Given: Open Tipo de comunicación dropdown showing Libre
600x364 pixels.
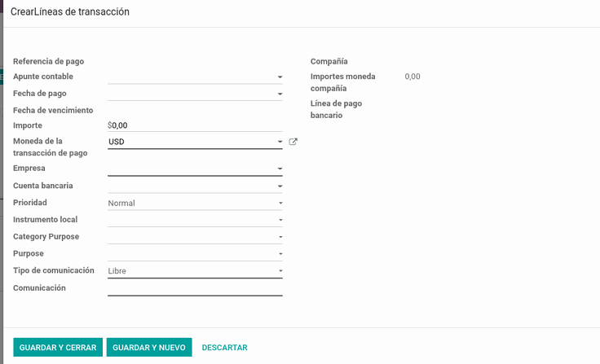Looking at the screenshot, I should [x=280, y=271].
